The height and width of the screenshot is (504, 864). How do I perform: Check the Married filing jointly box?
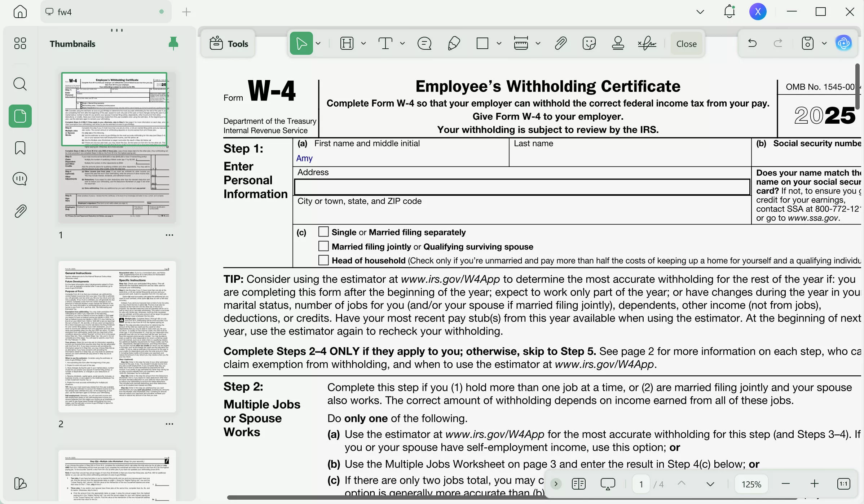pyautogui.click(x=323, y=246)
